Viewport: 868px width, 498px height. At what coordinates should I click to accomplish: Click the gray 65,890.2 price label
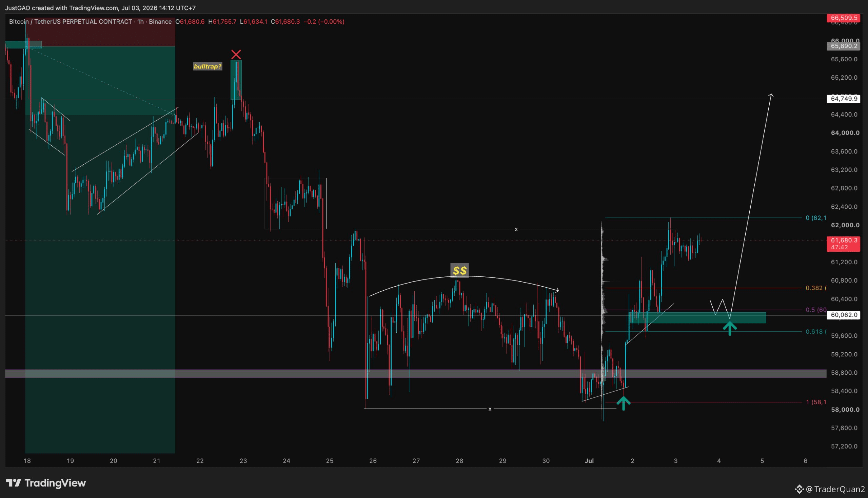click(843, 46)
